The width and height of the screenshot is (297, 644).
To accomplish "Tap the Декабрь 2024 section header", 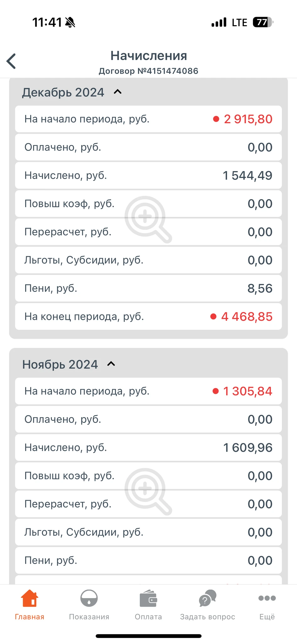I will [x=63, y=92].
